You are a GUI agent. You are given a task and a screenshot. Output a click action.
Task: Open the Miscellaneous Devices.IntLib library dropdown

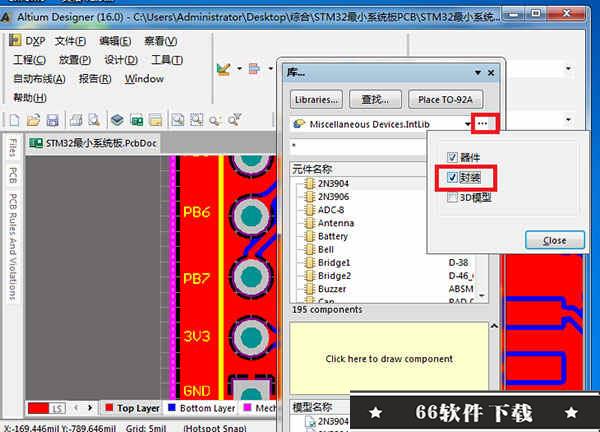pos(468,124)
